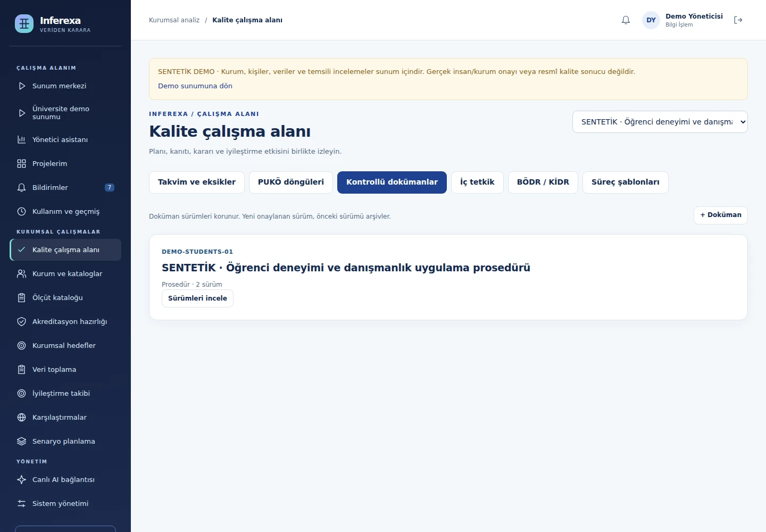
Task: Open notifications bell icon in header
Action: point(626,20)
